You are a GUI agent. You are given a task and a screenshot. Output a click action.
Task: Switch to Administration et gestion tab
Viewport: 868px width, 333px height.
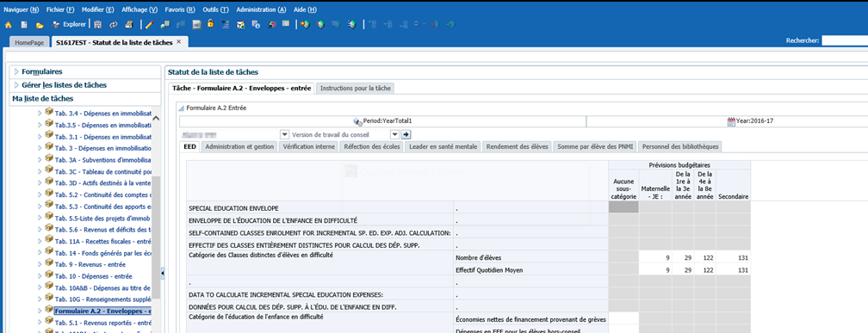[239, 146]
